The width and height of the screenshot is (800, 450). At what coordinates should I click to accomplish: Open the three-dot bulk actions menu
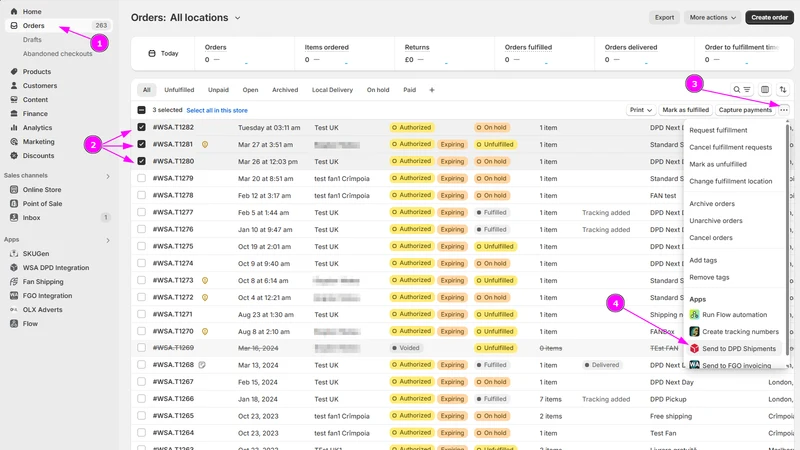[x=784, y=110]
